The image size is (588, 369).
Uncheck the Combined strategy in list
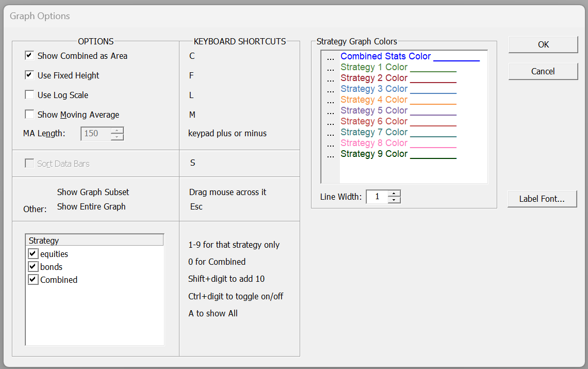tap(33, 280)
